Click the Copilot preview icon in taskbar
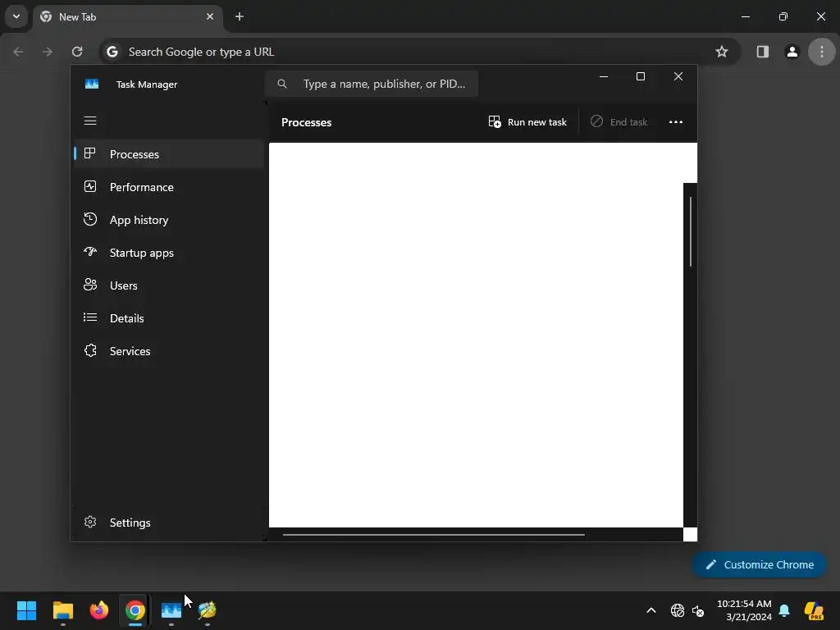This screenshot has width=840, height=630. pyautogui.click(x=815, y=610)
